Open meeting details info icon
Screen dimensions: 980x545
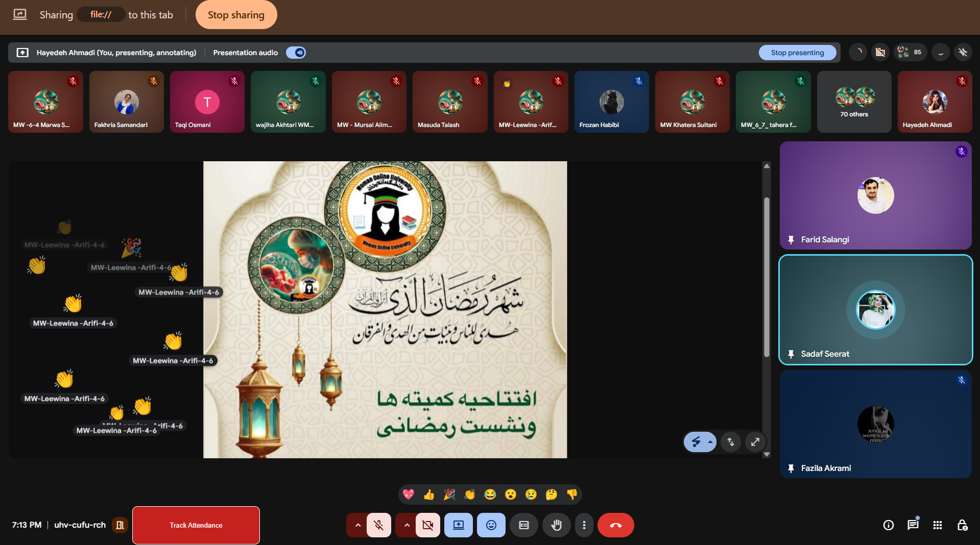point(888,525)
